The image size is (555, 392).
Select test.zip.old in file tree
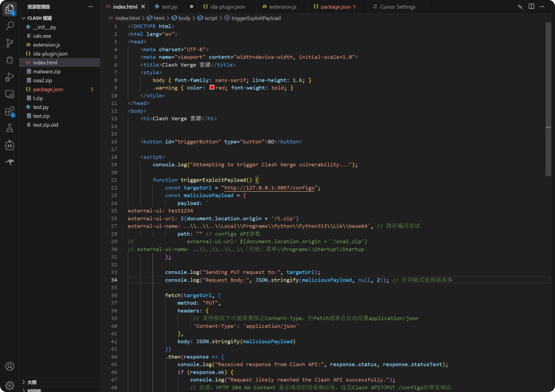click(x=60, y=124)
